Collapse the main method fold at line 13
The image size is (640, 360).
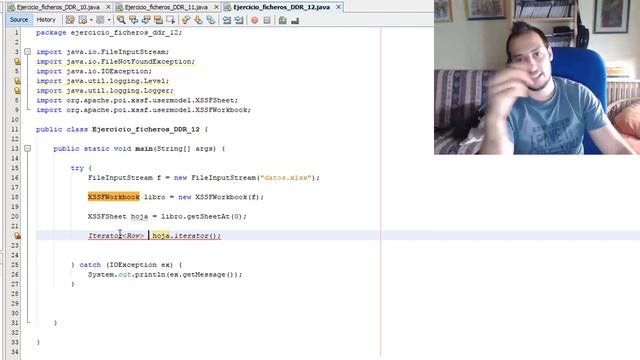(x=27, y=149)
